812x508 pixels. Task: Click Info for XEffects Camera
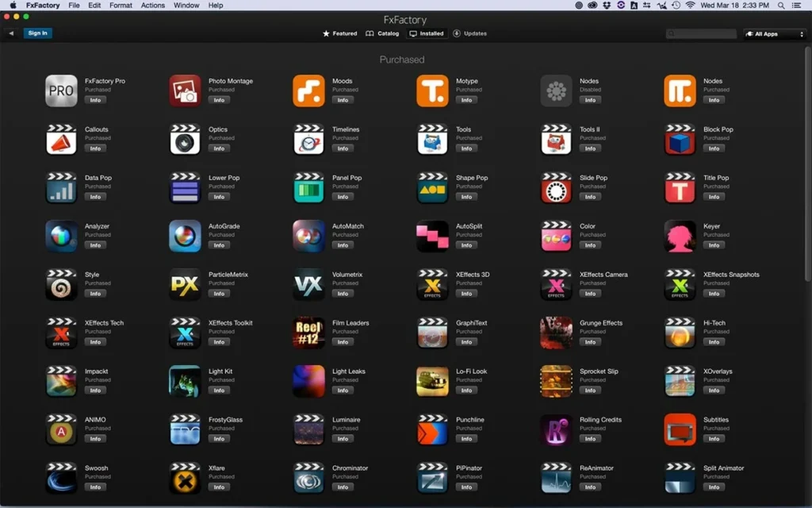coord(590,294)
